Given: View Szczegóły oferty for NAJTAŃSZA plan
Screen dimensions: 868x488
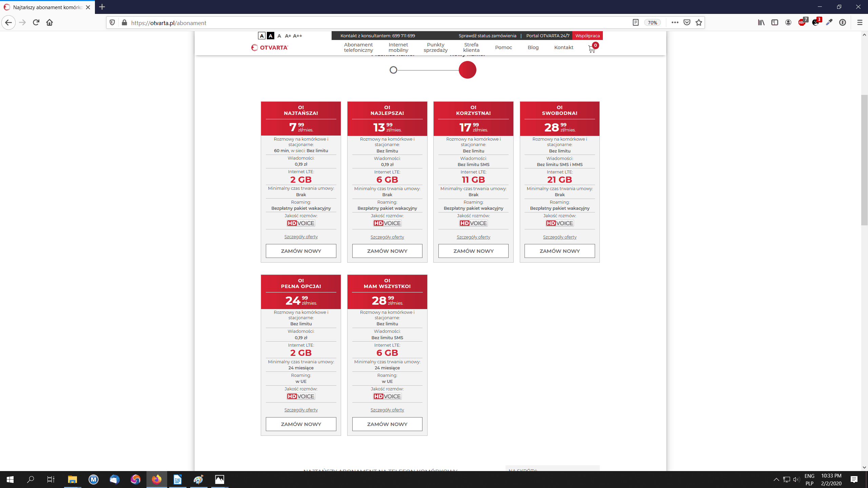Looking at the screenshot, I should [301, 237].
